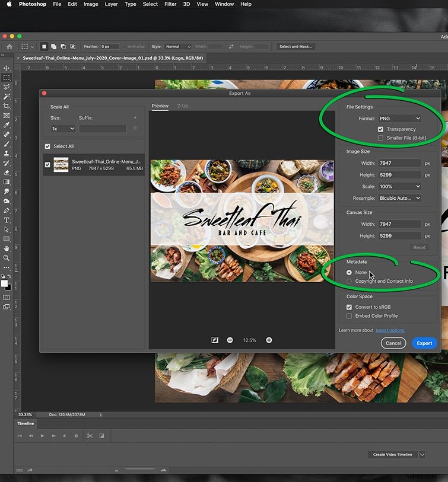Screen dimensions: 448x482
Task: Open the File menu
Action: [57, 4]
